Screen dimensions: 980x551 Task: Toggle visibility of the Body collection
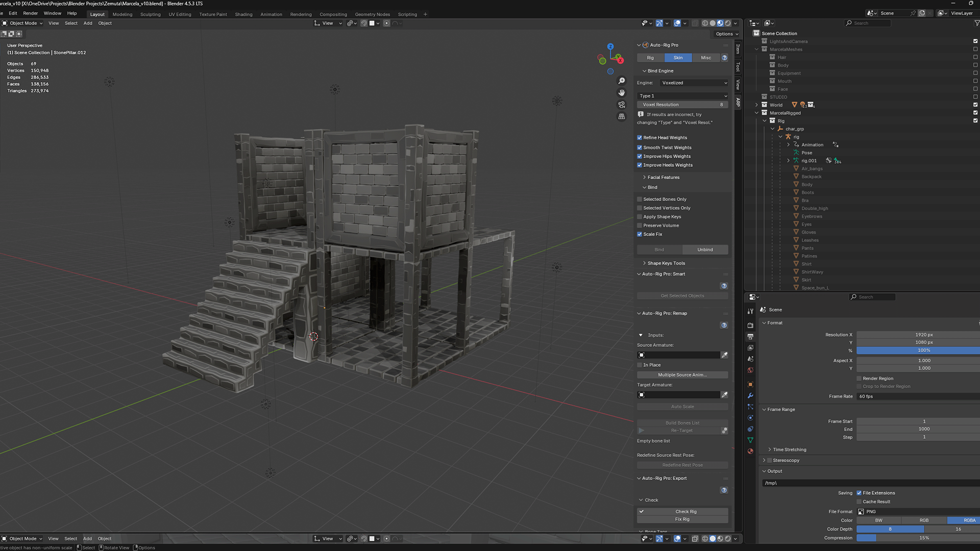pyautogui.click(x=975, y=65)
